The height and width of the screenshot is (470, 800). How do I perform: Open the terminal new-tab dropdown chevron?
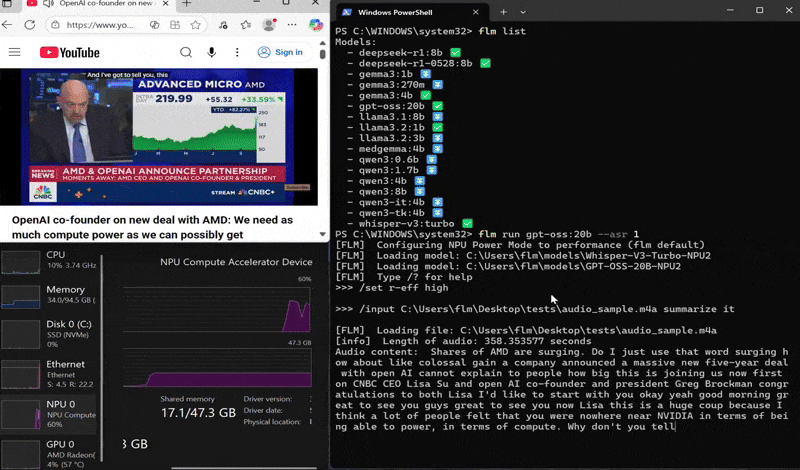[523, 12]
